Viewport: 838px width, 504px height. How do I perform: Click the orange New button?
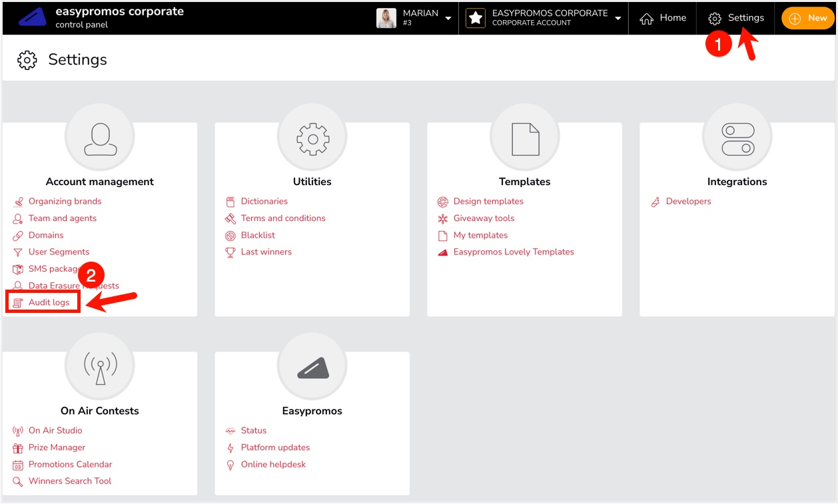tap(807, 18)
